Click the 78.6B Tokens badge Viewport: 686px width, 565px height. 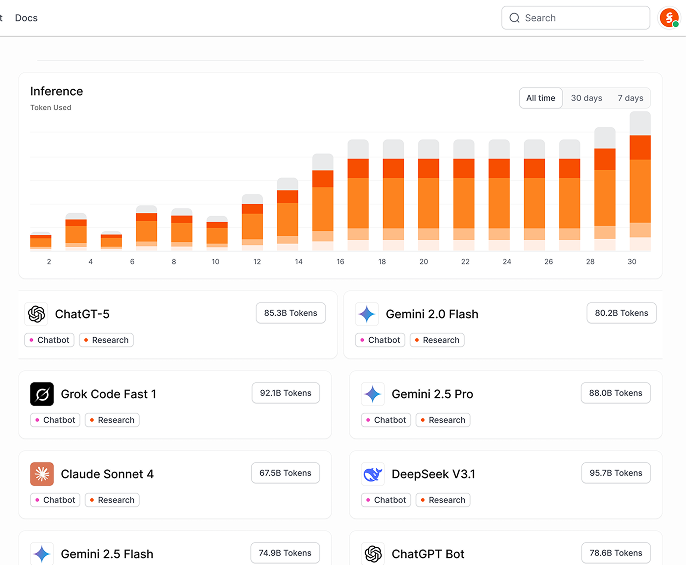616,553
